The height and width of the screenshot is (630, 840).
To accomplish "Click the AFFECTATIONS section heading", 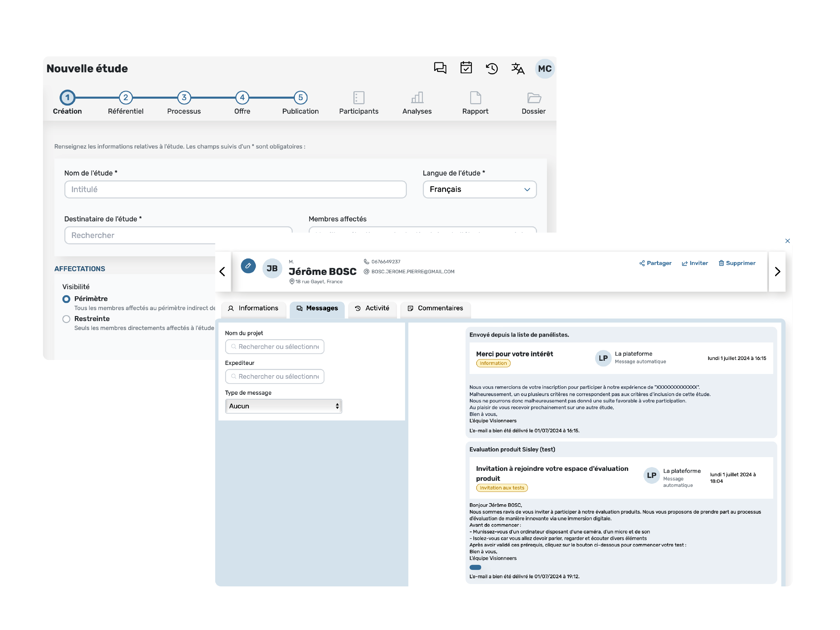I will tap(80, 269).
